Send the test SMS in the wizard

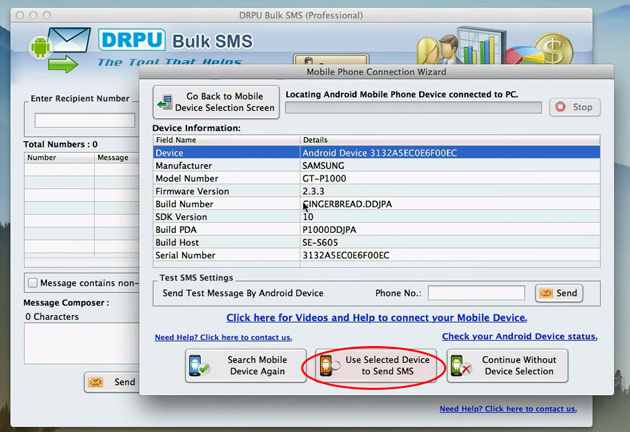coord(559,293)
